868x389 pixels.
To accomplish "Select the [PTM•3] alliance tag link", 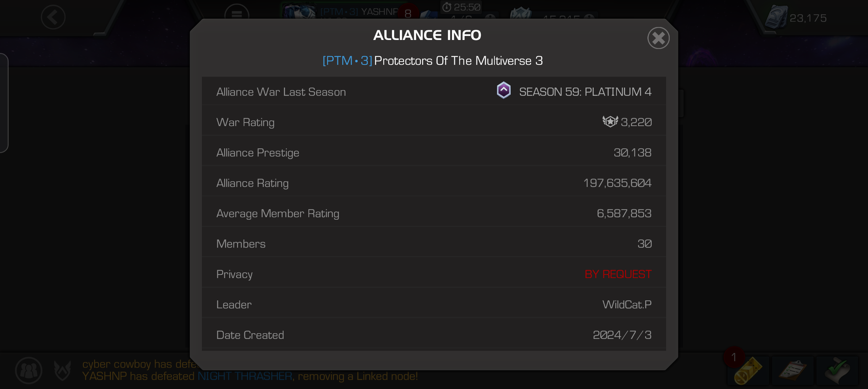I will (x=347, y=61).
